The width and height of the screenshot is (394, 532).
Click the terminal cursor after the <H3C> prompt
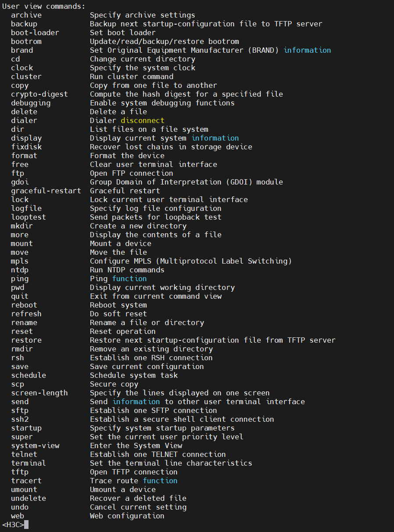pyautogui.click(x=26, y=525)
